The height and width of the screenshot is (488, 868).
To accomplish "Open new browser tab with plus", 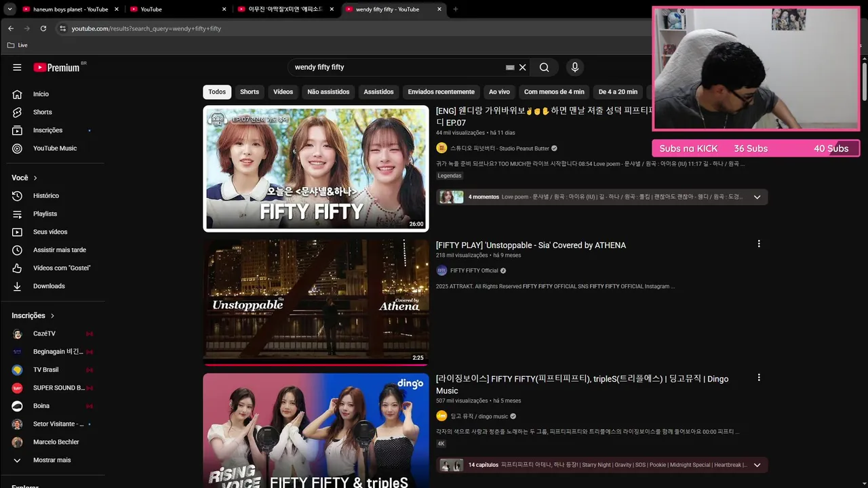I will click(455, 9).
